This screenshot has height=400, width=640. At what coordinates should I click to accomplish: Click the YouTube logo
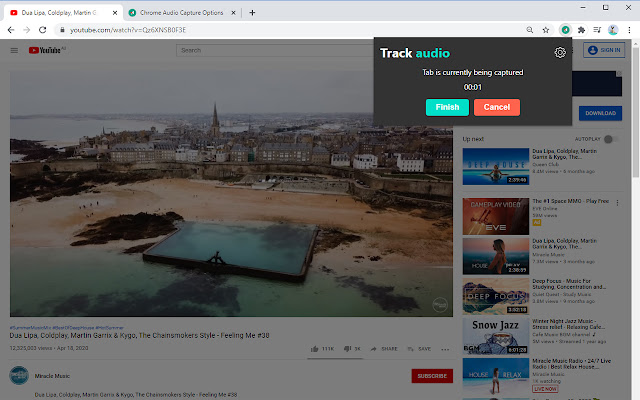coord(46,50)
